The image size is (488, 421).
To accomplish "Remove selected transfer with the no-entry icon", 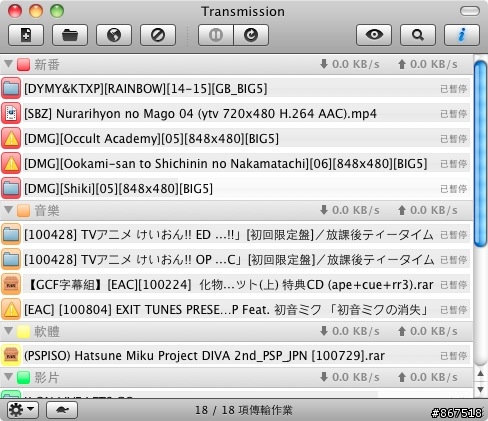I will (x=158, y=35).
